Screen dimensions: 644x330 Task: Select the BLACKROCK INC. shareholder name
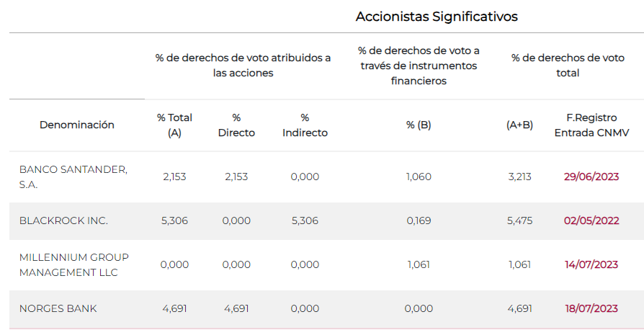(63, 220)
